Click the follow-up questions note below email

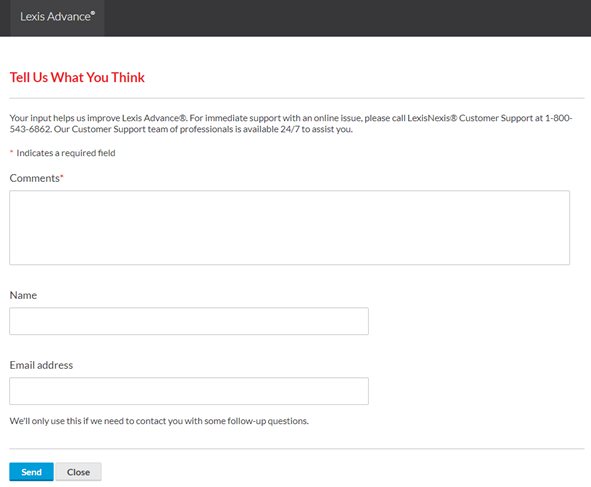click(x=159, y=421)
